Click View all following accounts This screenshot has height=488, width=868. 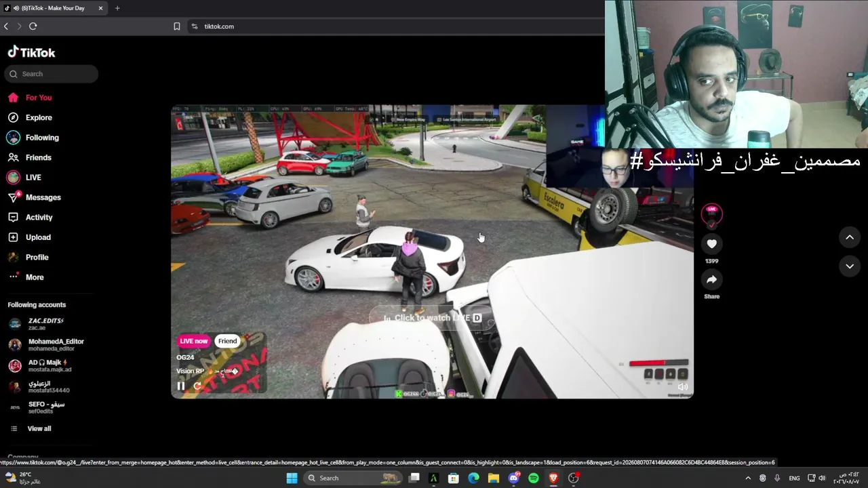[x=39, y=428]
